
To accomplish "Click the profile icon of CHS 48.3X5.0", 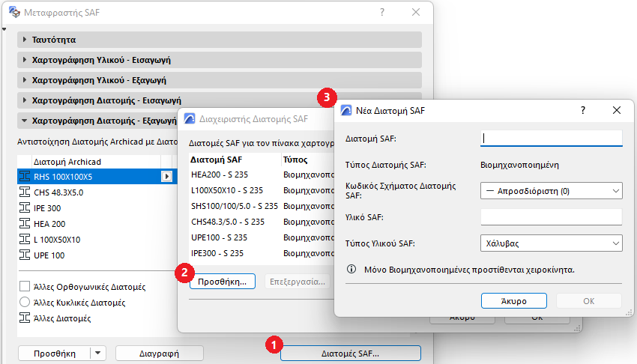I will pos(25,192).
